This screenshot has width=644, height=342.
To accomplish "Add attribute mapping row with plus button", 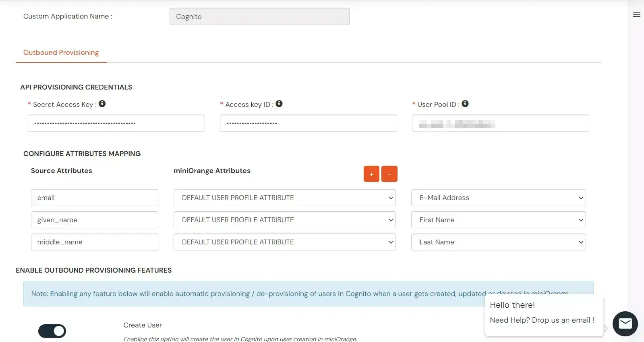I will pyautogui.click(x=371, y=174).
